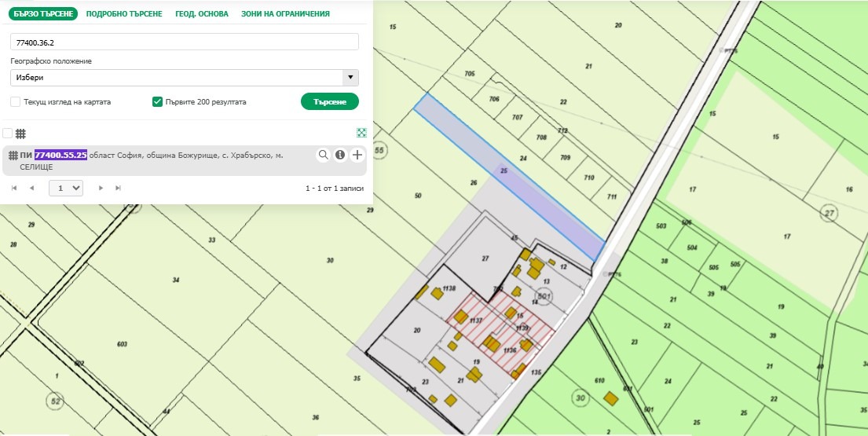Click the grid icon beside the select-all checkbox
This screenshot has width=868, height=436.
point(21,134)
